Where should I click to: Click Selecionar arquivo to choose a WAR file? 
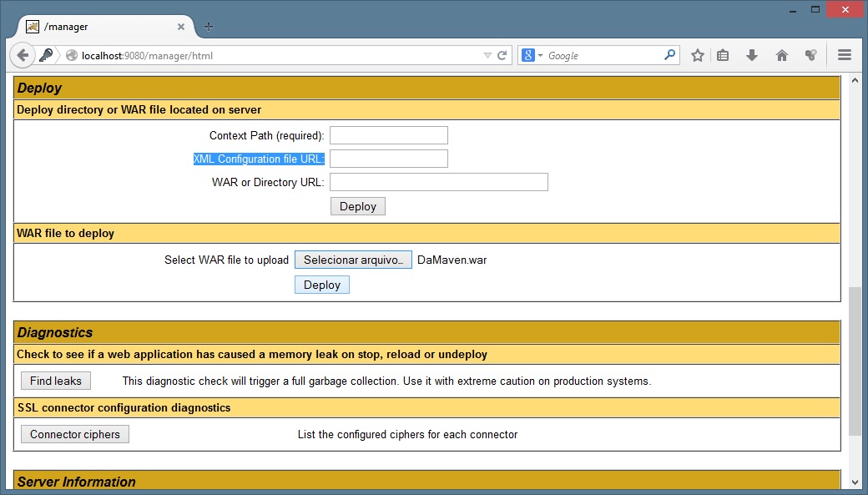coord(353,260)
